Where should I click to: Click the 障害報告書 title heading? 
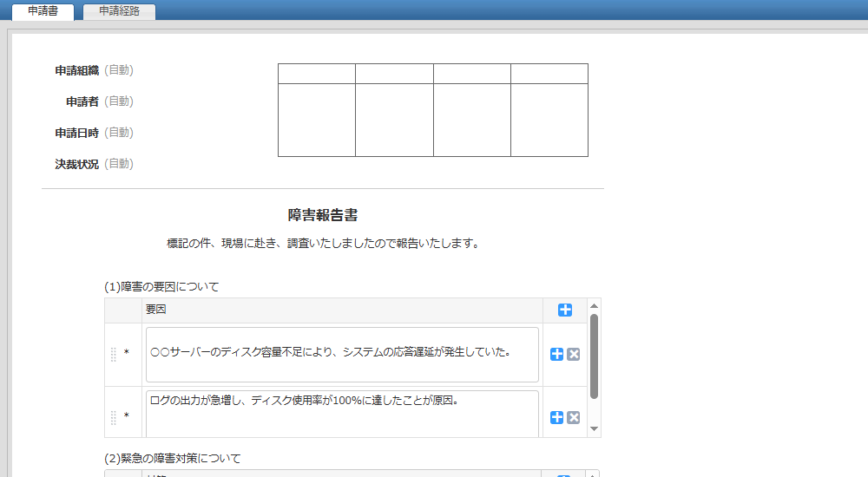323,215
